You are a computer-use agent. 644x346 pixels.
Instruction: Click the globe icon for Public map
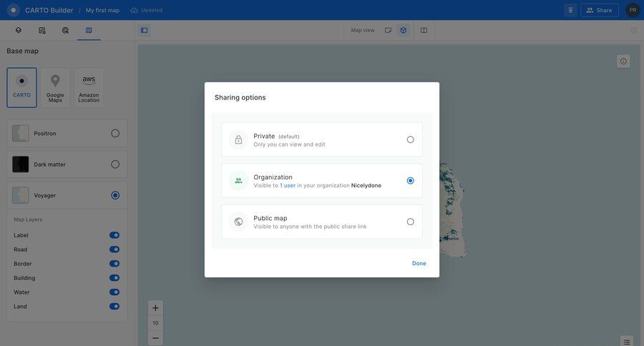pyautogui.click(x=238, y=222)
